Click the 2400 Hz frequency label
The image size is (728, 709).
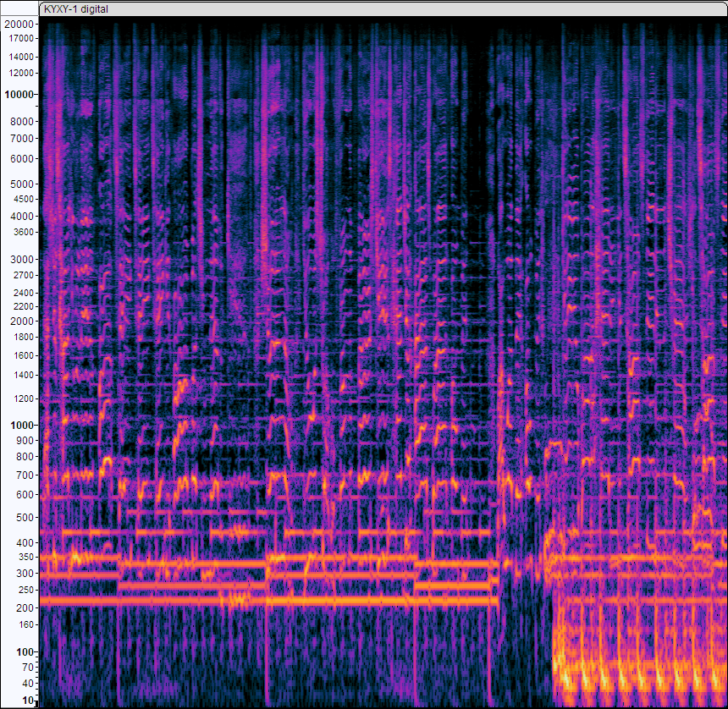pos(24,293)
